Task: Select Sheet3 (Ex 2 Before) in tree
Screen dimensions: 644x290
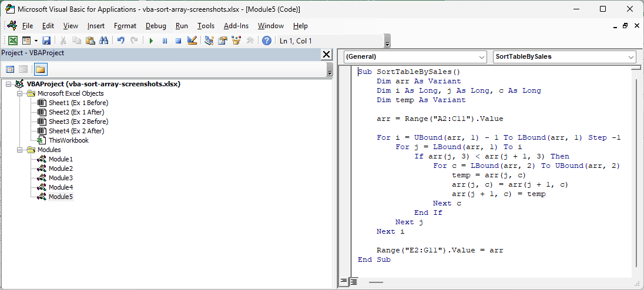Action: tap(78, 122)
